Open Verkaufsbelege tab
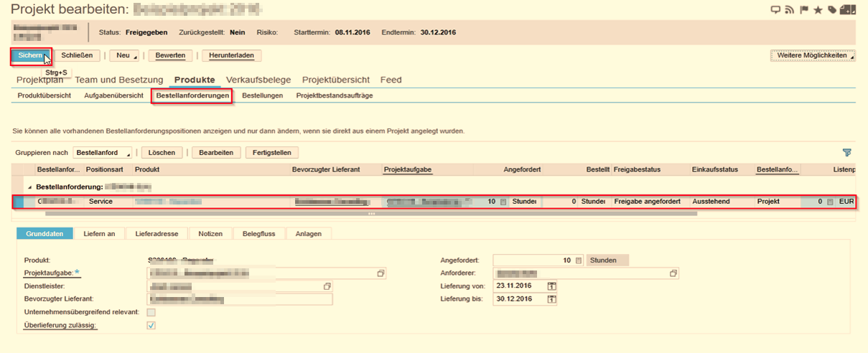Screen dimensions: 868x353 coord(258,80)
